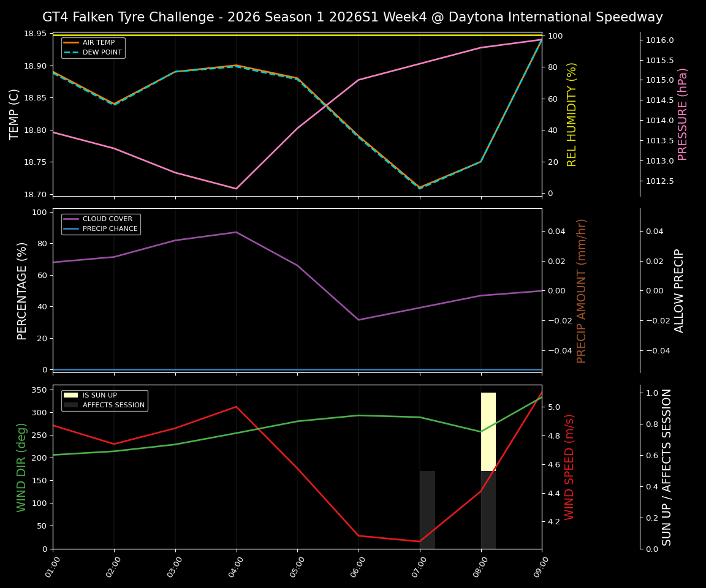
Task: Click the WIND SPEED (m/s) axis label
Action: point(569,467)
